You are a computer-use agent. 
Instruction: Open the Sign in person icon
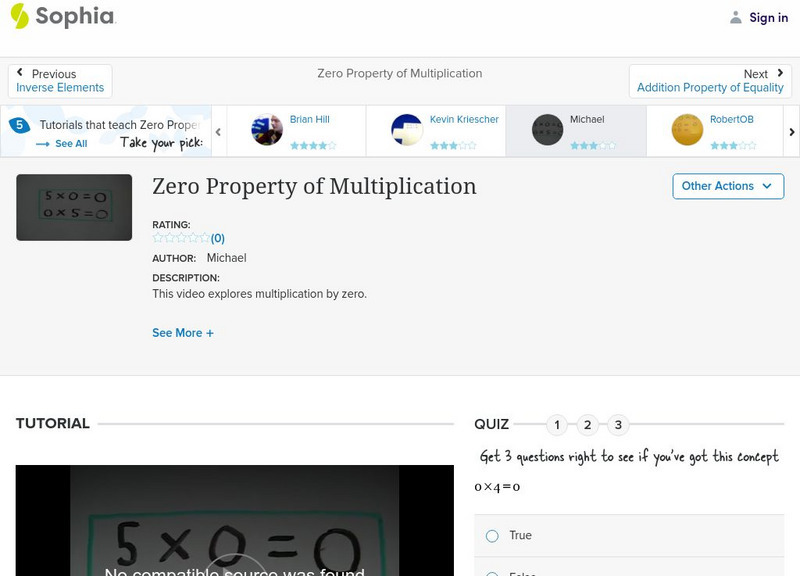click(x=734, y=17)
